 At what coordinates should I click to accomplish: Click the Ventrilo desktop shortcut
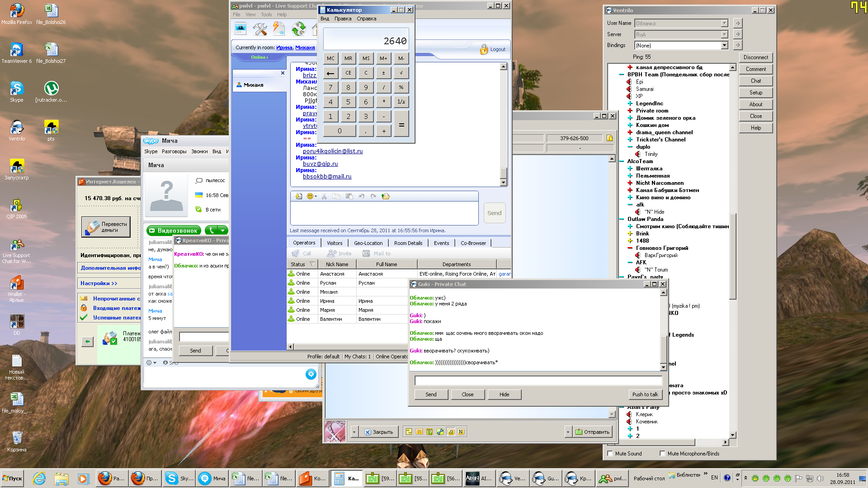(x=17, y=131)
